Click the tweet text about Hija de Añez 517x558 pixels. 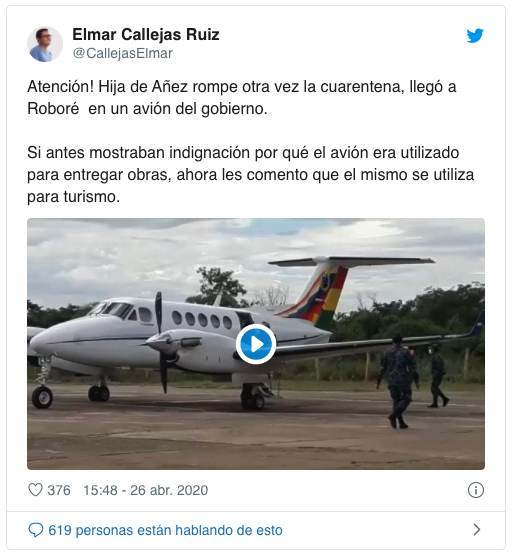pos(242,98)
